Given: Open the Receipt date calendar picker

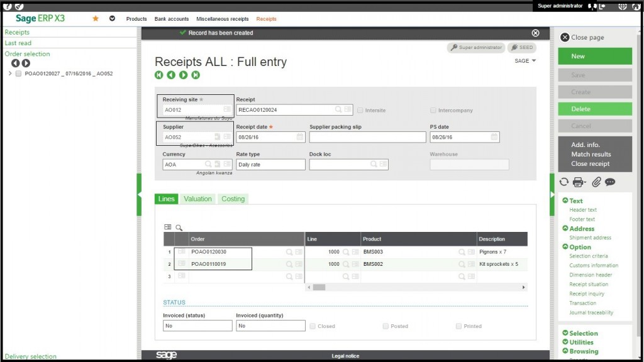Looking at the screenshot, I should tap(300, 136).
